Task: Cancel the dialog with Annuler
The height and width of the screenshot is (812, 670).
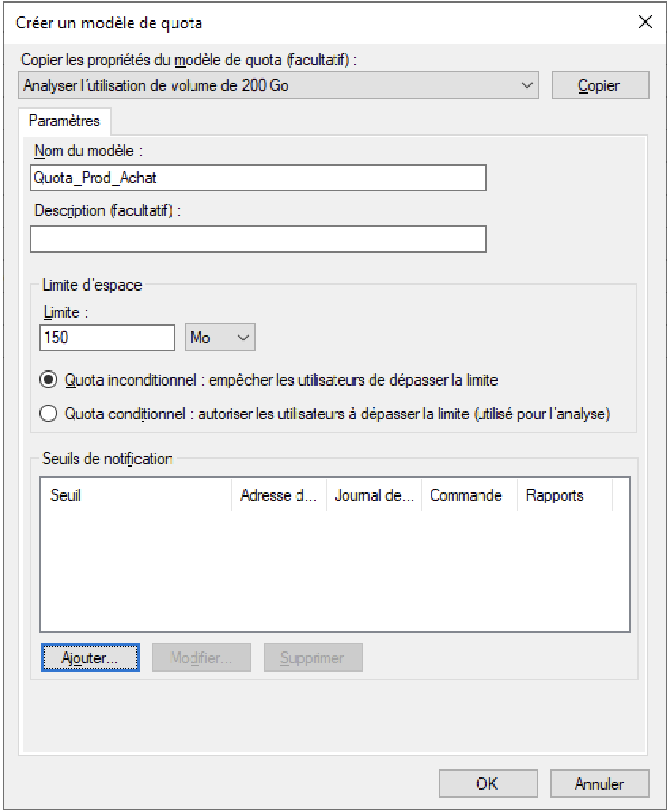Action: (x=599, y=783)
